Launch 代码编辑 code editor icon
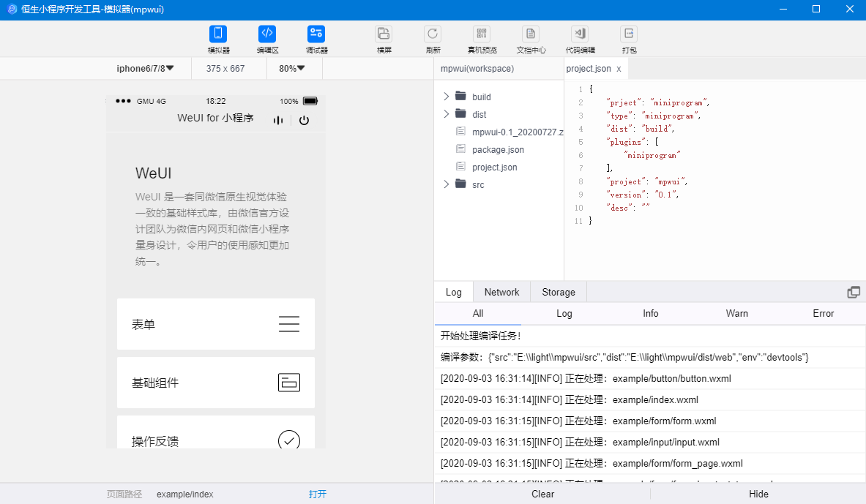 pyautogui.click(x=580, y=34)
